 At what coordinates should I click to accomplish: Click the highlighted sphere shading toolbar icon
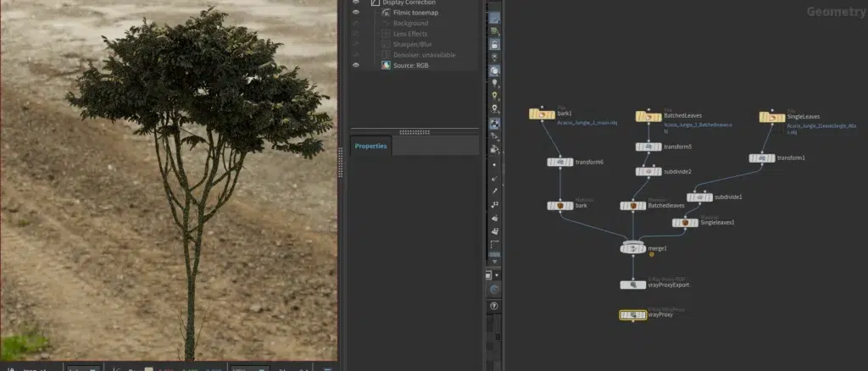click(494, 71)
